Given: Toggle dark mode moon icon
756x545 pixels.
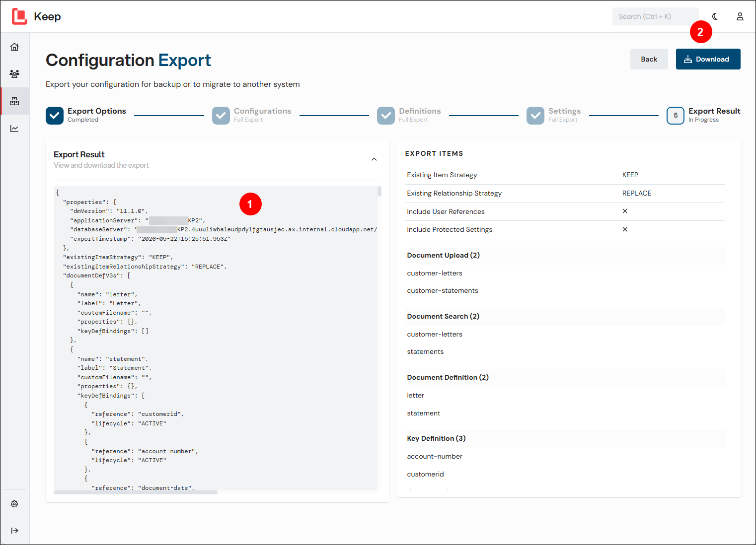Looking at the screenshot, I should [715, 16].
